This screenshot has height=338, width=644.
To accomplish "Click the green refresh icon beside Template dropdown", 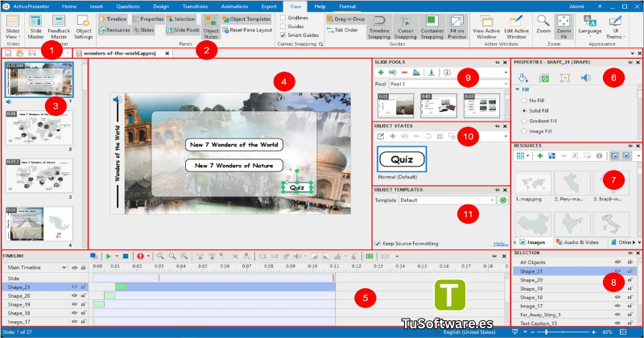I will pyautogui.click(x=502, y=200).
